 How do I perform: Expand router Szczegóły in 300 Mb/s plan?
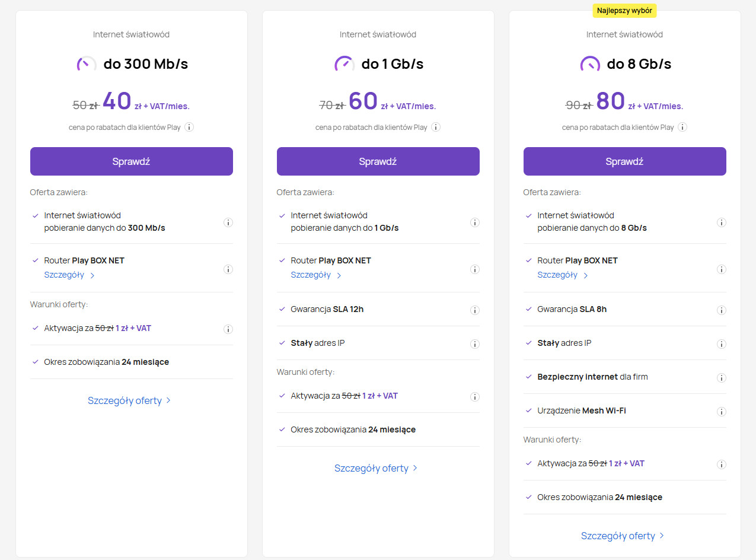[69, 275]
